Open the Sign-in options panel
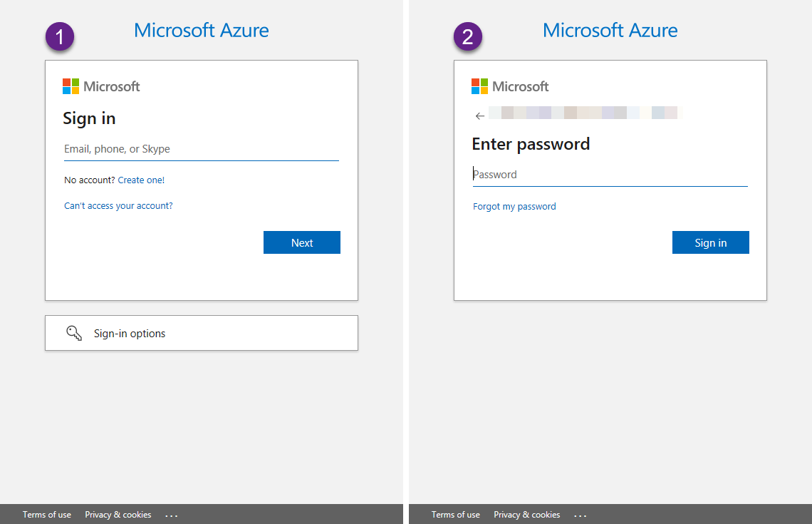Image resolution: width=812 pixels, height=524 pixels. pos(201,333)
